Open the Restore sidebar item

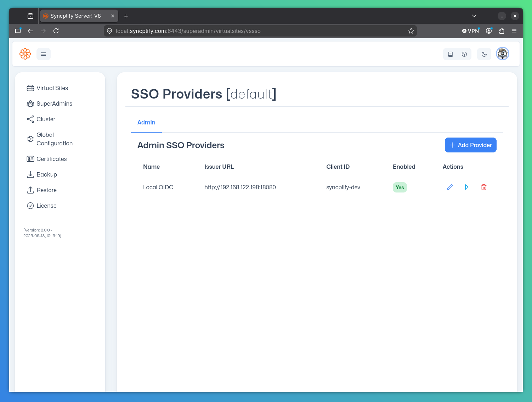point(46,190)
